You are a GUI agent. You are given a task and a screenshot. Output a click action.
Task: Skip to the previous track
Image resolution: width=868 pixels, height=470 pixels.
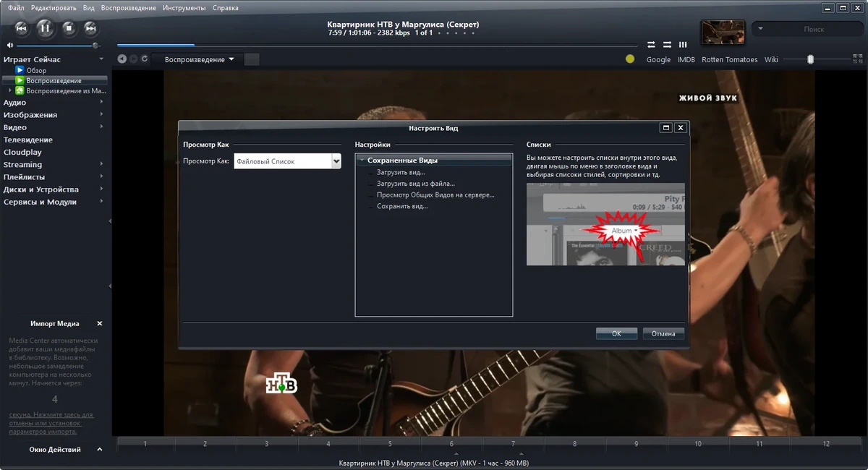click(x=22, y=28)
